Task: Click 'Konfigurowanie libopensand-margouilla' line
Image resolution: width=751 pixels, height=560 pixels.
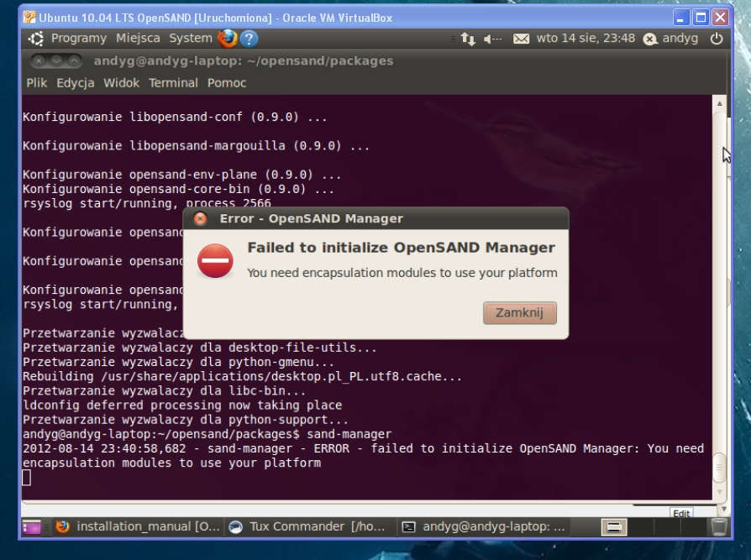Action: tap(196, 145)
